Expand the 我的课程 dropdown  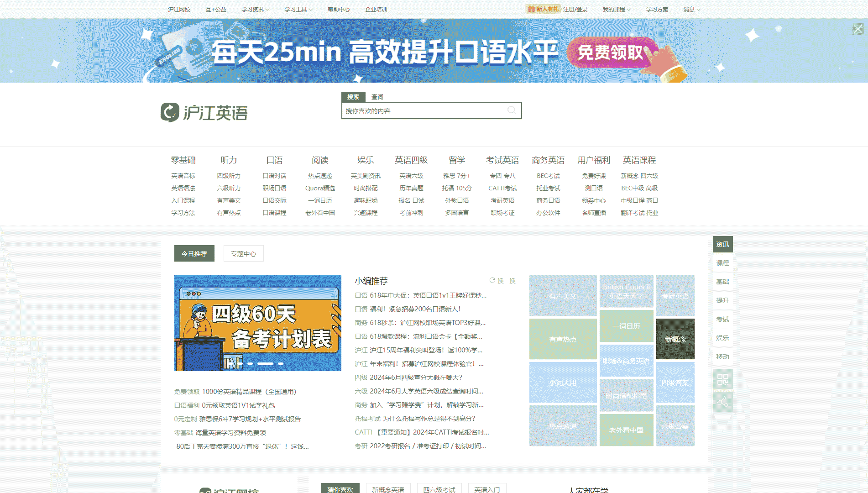[x=617, y=9]
